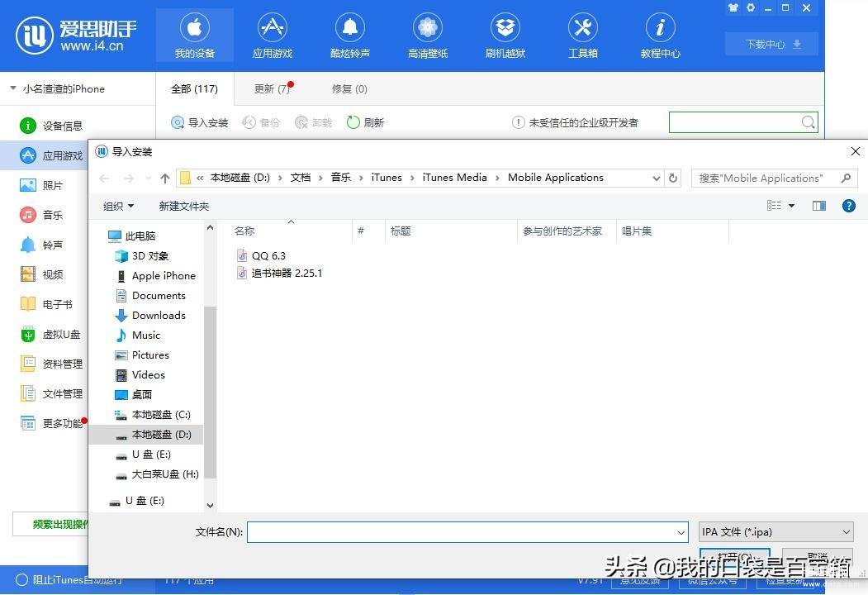Select Downloads in the navigation tree
The height and width of the screenshot is (595, 868).
[150, 315]
